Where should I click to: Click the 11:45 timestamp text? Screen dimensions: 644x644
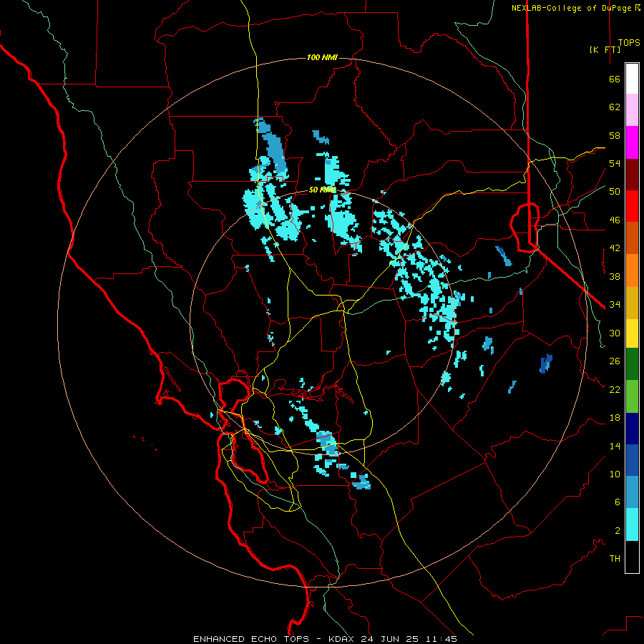pyautogui.click(x=441, y=639)
